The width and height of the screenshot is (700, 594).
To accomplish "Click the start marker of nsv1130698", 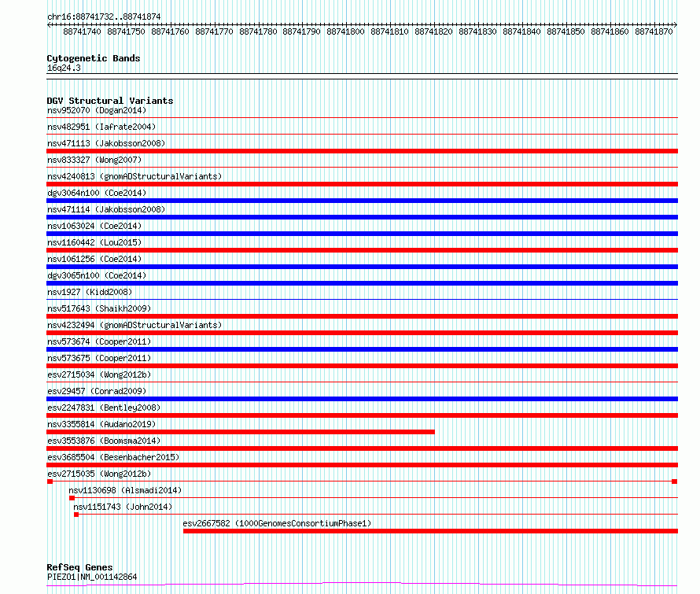I will pos(72,498).
